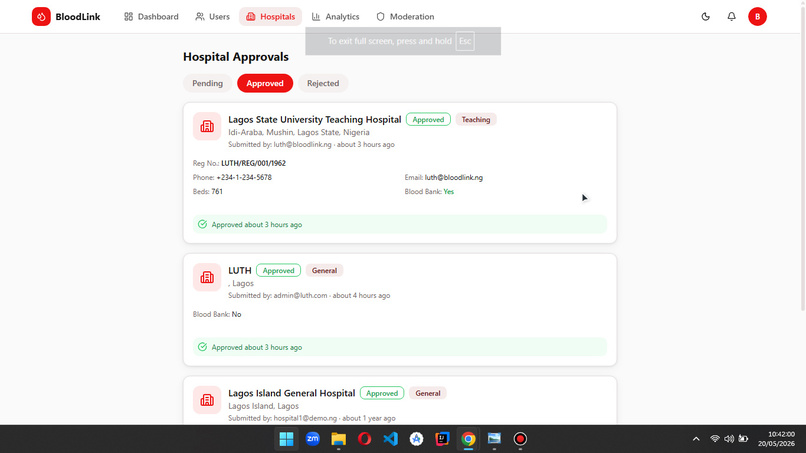Click the General badge on the LUTH card
This screenshot has height=453, width=806.
coord(324,270)
